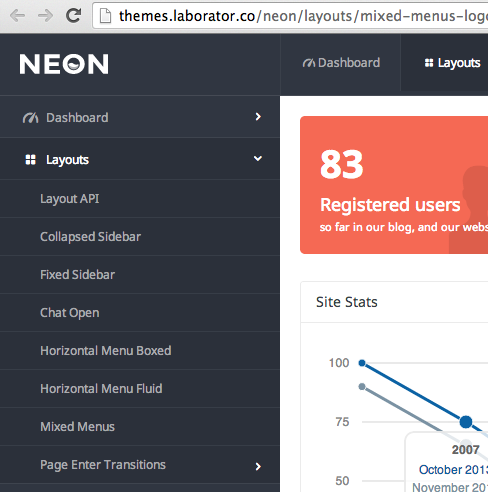Viewport: 488px width, 492px height.
Task: Click the NEON logo
Action: point(64,64)
